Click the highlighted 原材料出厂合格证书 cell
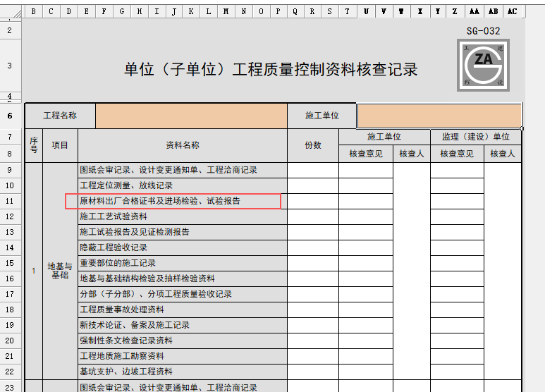 pyautogui.click(x=173, y=201)
